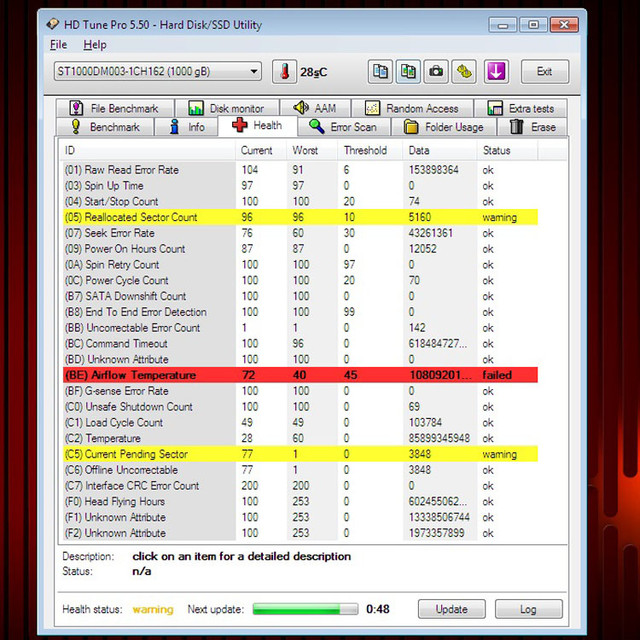Switch to the Info tab
This screenshot has height=640, width=640.
pos(187,127)
